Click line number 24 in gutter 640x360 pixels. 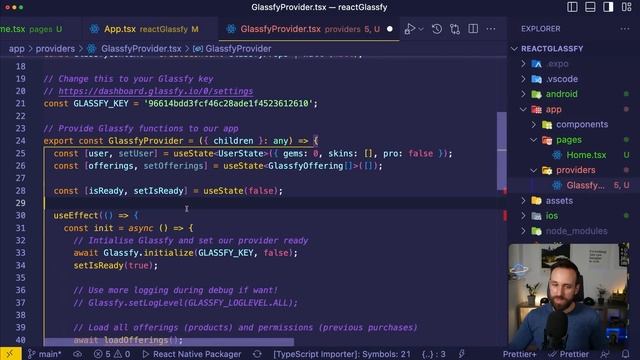[20, 141]
